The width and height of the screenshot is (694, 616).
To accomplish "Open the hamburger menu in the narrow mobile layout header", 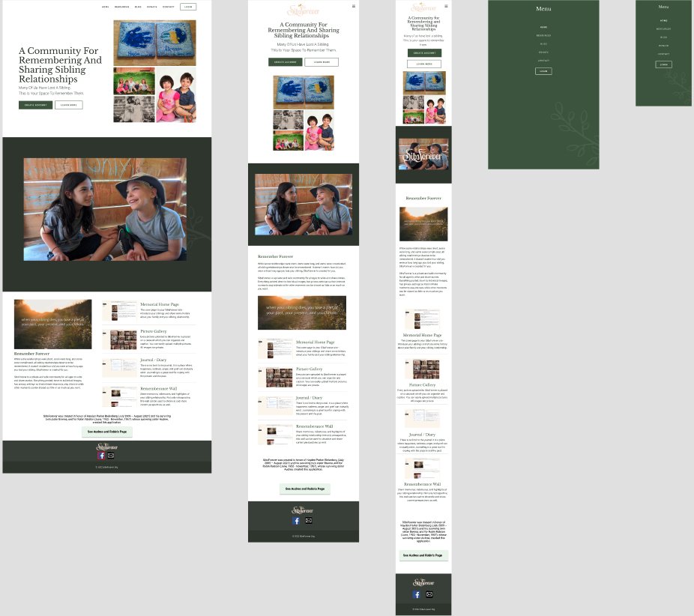I will (x=446, y=6).
